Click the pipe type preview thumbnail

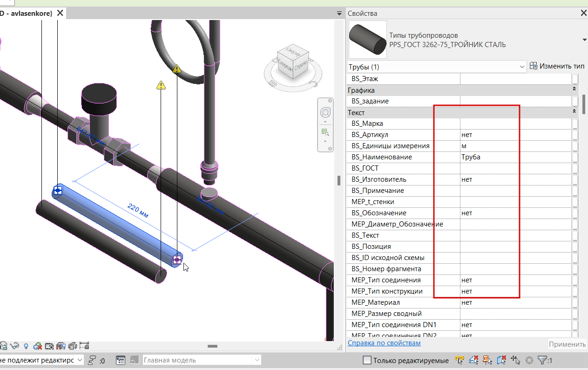(368, 40)
